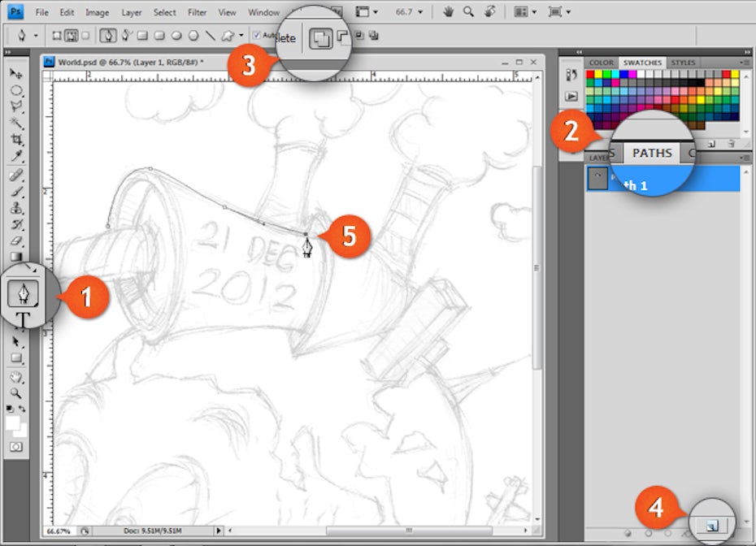Image resolution: width=756 pixels, height=546 pixels.
Task: Enable the Paths mode in options bar
Action: point(70,36)
